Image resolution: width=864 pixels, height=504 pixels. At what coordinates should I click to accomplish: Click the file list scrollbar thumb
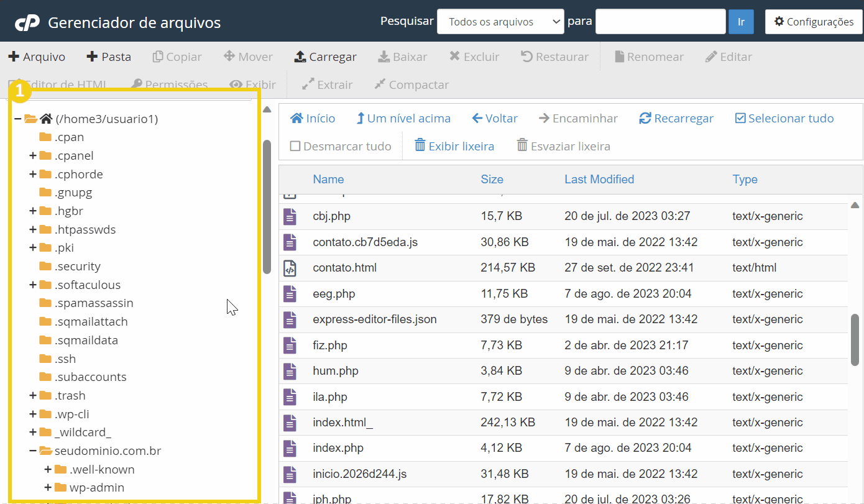(855, 339)
